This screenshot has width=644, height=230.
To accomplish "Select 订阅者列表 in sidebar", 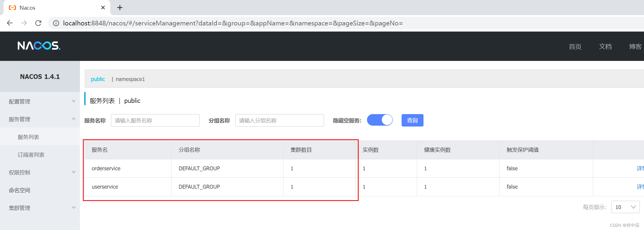I will coord(31,155).
